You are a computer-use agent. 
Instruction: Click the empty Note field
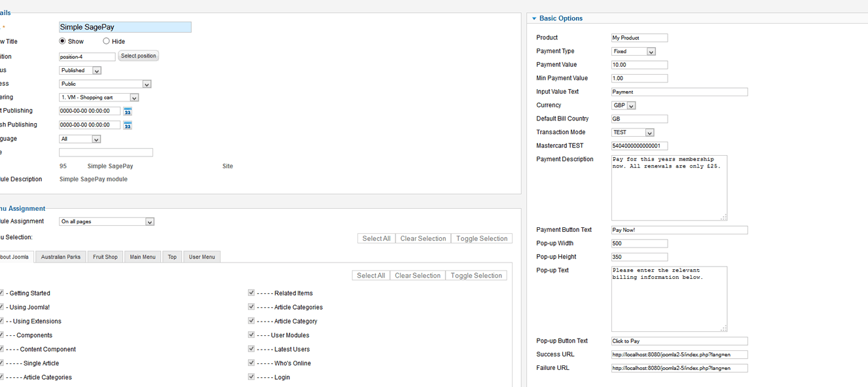tap(106, 153)
